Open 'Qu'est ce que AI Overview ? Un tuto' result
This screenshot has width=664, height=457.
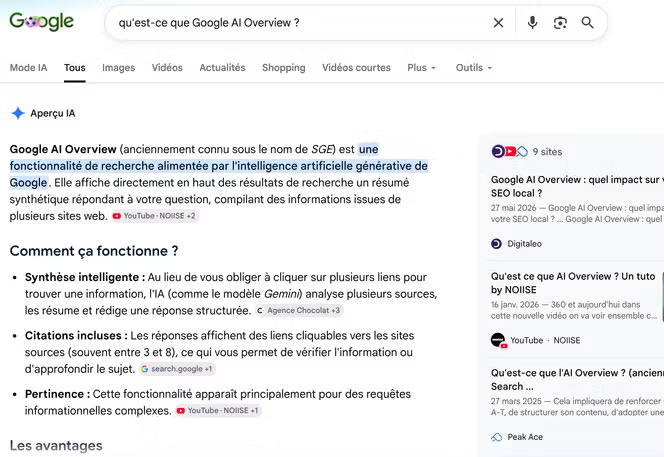tap(573, 283)
